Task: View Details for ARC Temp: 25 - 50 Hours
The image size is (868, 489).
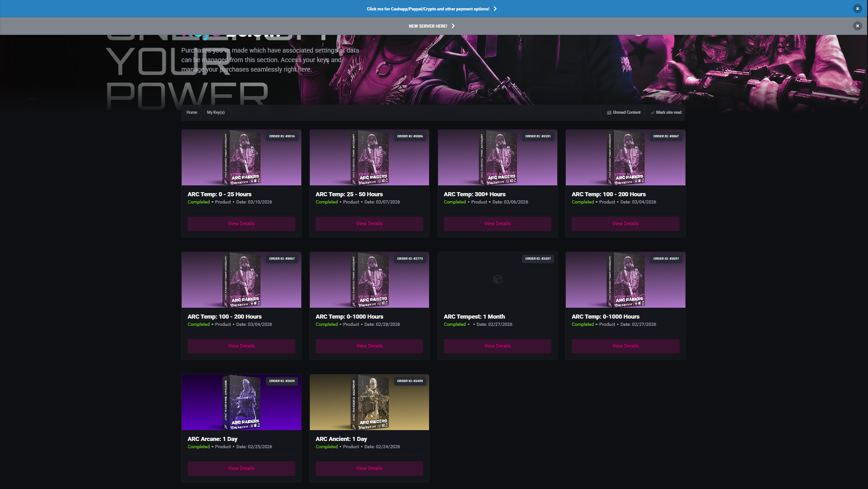Action: point(369,223)
